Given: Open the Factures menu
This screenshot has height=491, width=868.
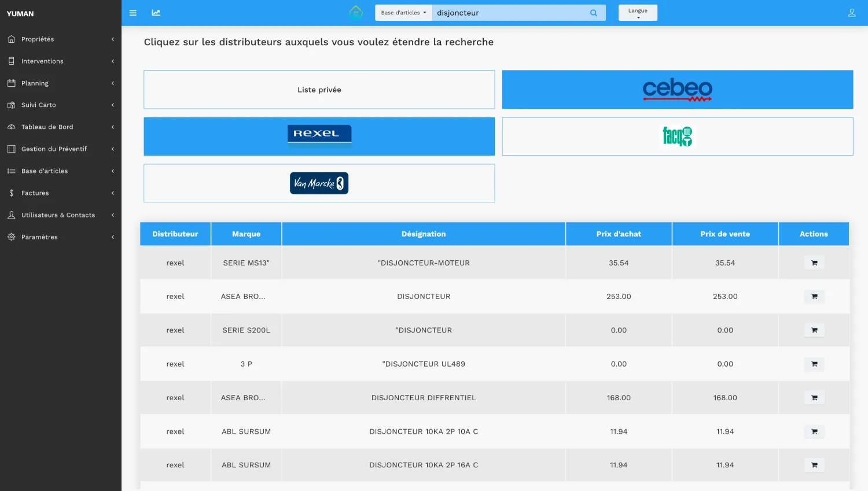Looking at the screenshot, I should pyautogui.click(x=61, y=193).
